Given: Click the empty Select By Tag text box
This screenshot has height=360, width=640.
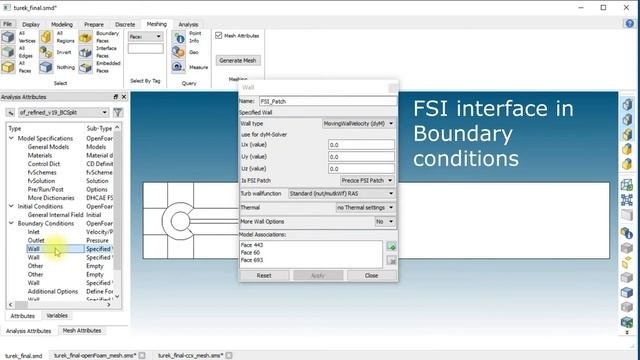Looking at the screenshot, I should 145,49.
